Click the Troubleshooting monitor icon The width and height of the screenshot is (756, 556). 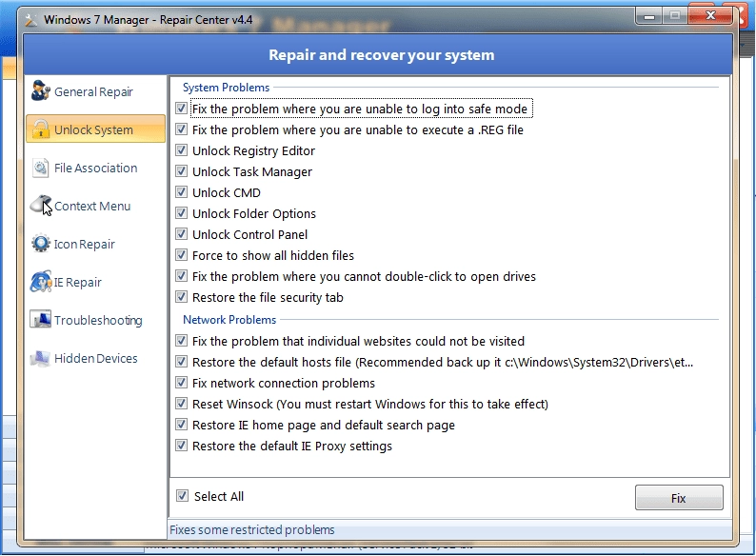(x=41, y=319)
